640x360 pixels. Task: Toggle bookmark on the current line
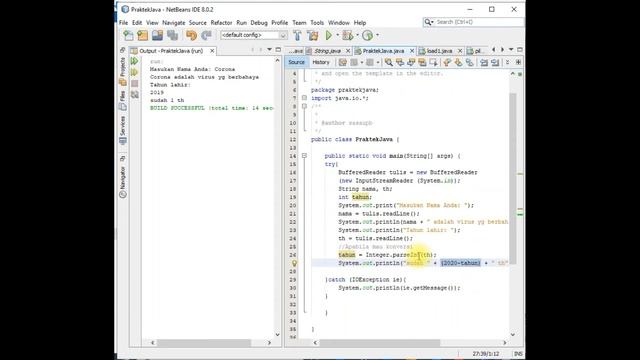[469, 62]
